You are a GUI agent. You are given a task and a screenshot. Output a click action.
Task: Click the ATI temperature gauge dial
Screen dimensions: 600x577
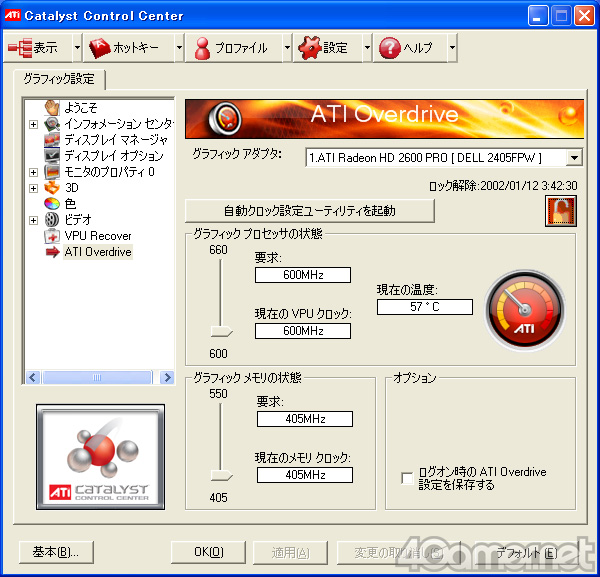(525, 310)
